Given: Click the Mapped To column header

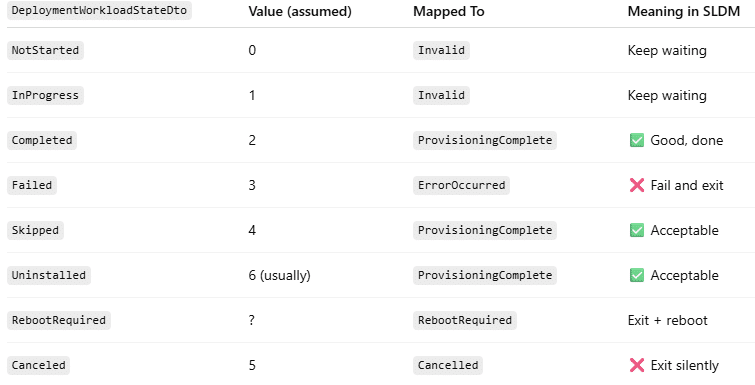Looking at the screenshot, I should 449,12.
